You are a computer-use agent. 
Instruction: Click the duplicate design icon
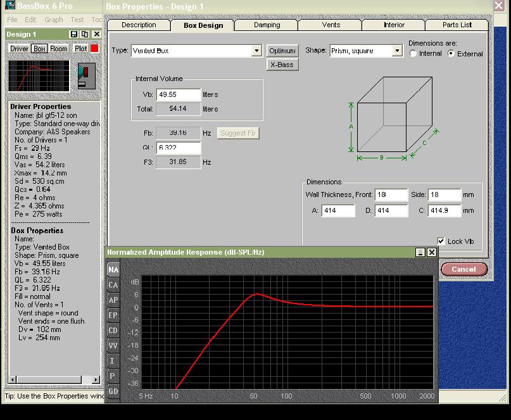84,34
